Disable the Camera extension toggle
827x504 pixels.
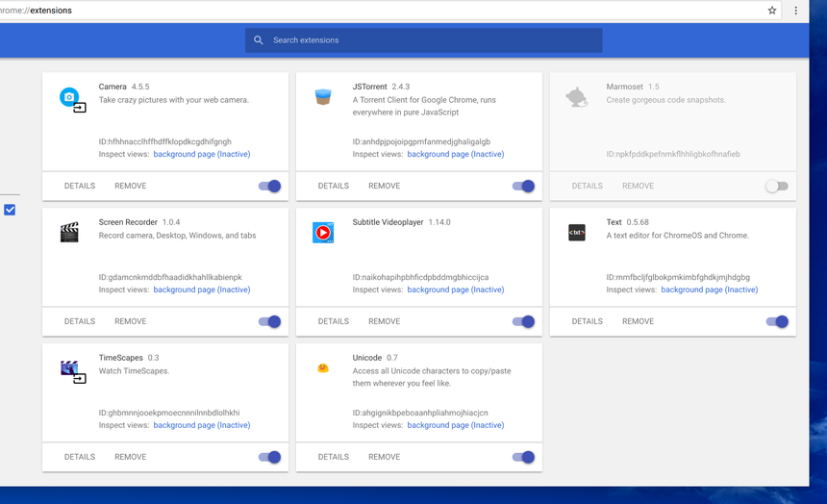coord(269,186)
